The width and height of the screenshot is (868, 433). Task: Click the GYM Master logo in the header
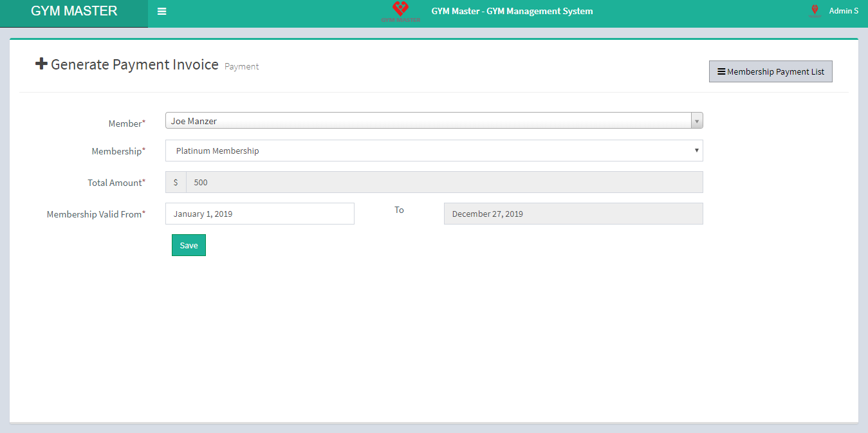click(400, 11)
